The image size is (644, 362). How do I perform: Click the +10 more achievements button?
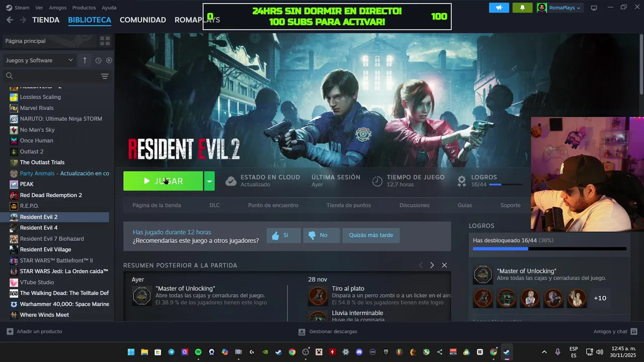tap(600, 298)
